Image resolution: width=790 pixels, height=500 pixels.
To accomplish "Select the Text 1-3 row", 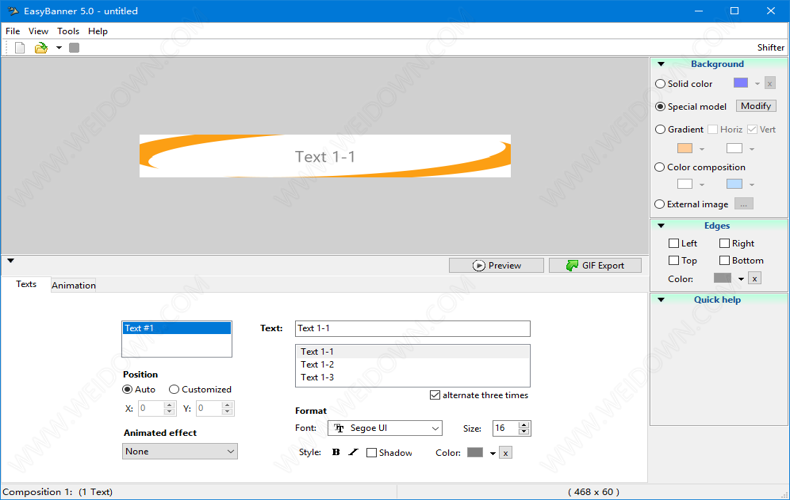I will coord(413,378).
